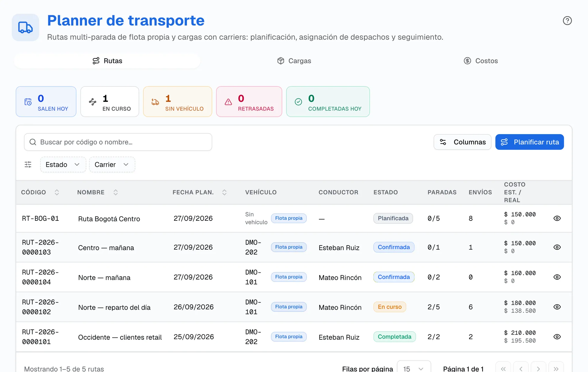Click Flota propia tag in RT-BOG-01 row
This screenshot has width=588, height=372.
point(289,218)
